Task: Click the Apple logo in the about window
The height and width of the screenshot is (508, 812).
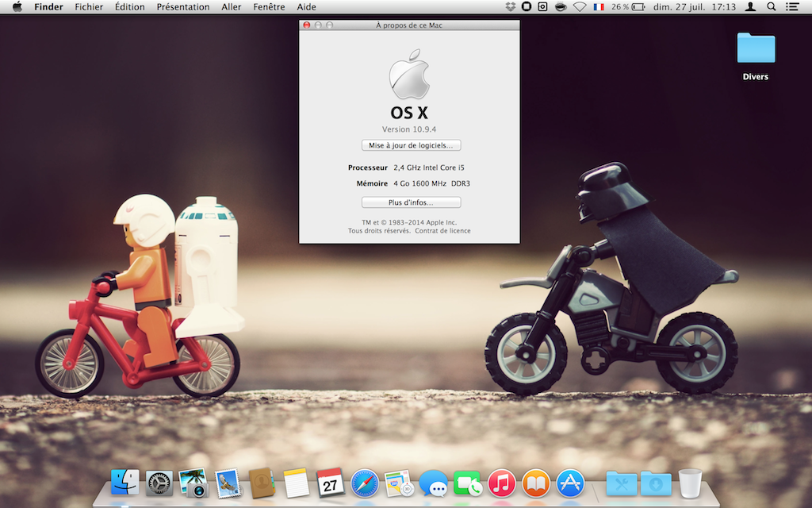Action: [x=409, y=74]
